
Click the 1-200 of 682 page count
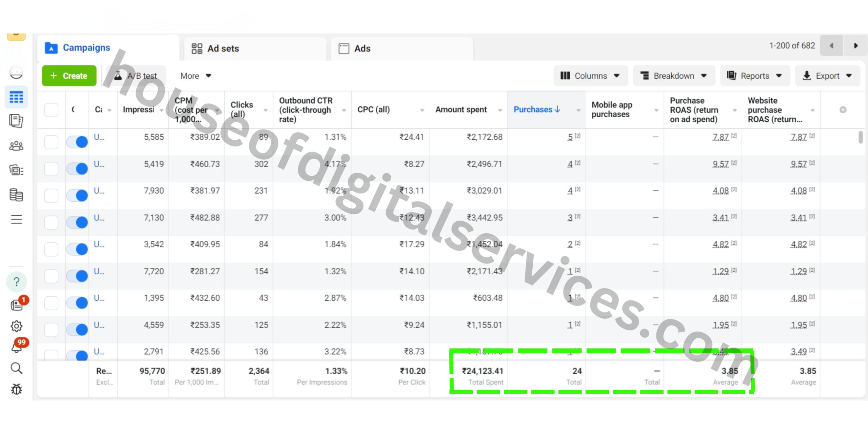[792, 45]
